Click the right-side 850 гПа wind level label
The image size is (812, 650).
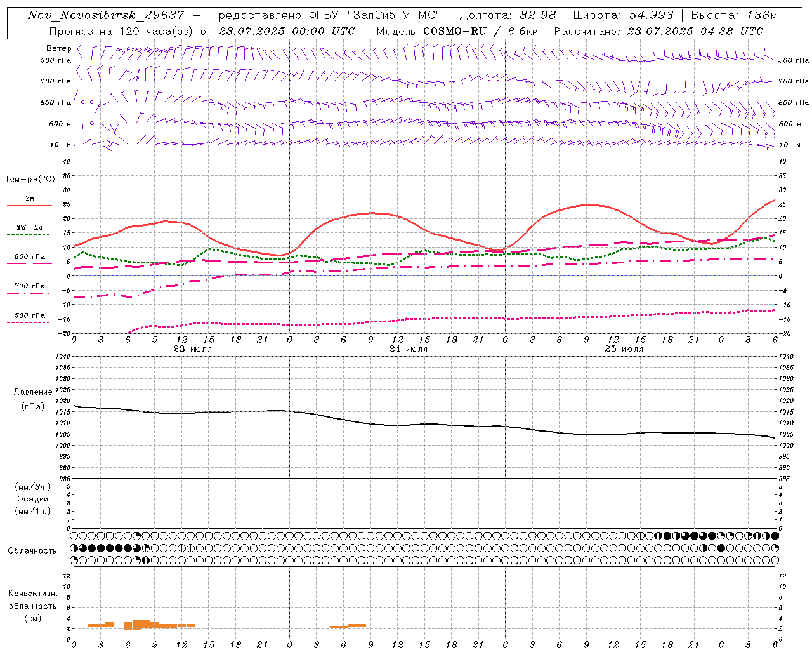point(794,102)
